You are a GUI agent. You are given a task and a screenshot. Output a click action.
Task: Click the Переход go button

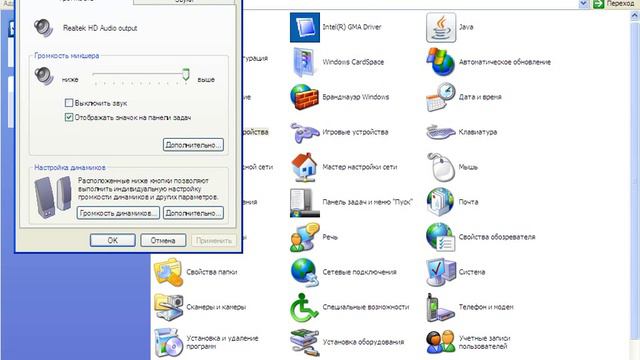tap(615, 4)
